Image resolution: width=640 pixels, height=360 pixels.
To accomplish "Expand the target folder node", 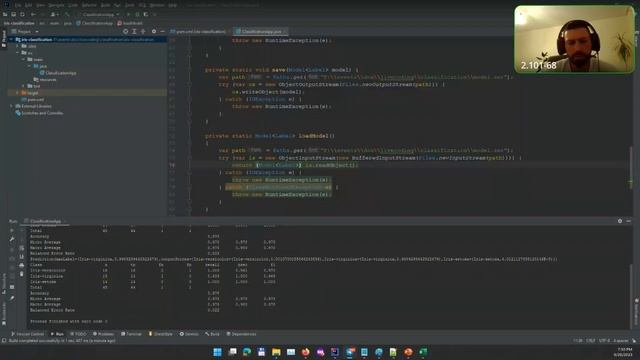I will coord(18,93).
